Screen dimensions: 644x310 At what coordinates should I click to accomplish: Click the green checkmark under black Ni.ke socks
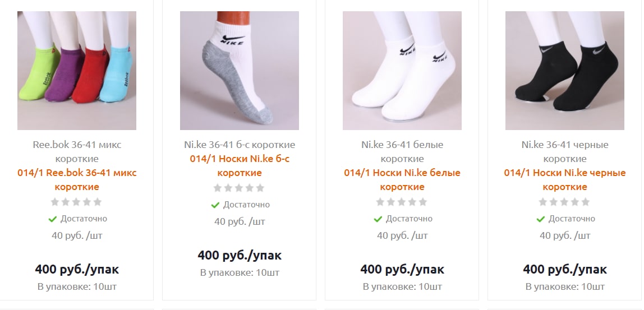tap(541, 219)
